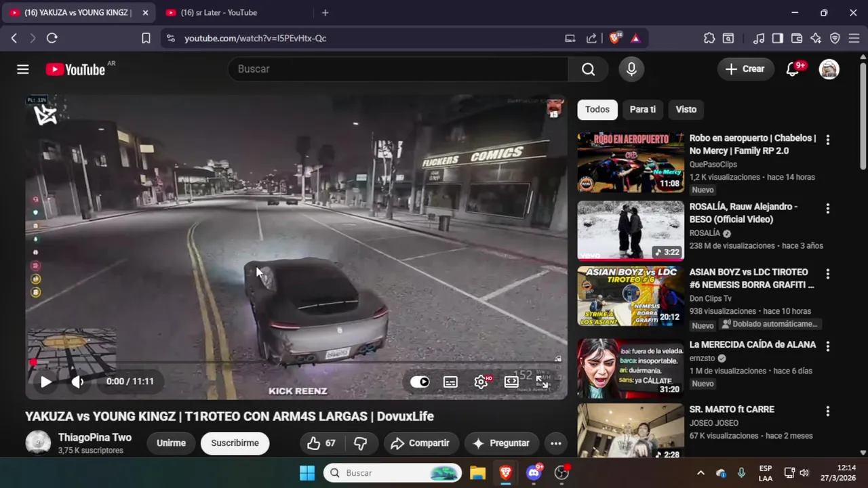Open the ThiagoPina Two channel link
The image size is (868, 488).
pos(95,438)
